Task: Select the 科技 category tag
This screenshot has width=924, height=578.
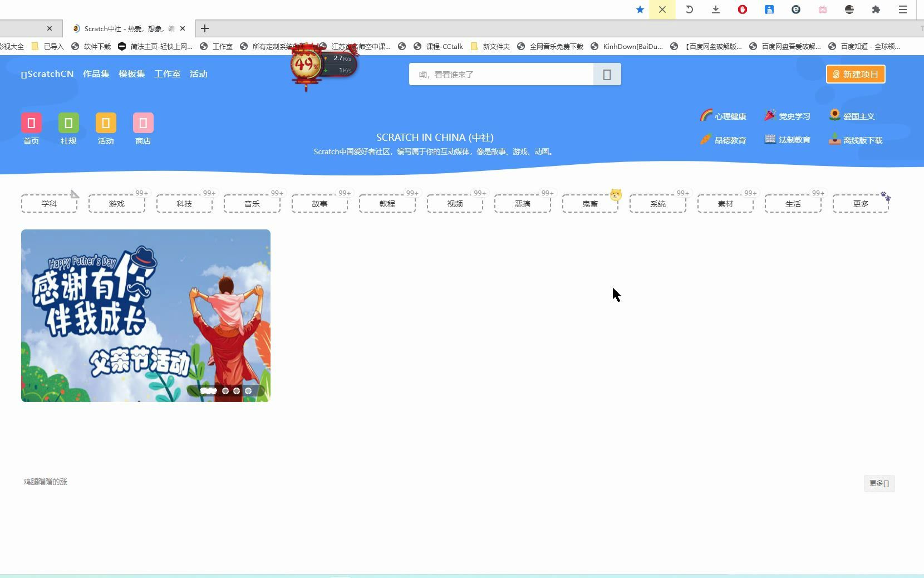Action: [184, 204]
